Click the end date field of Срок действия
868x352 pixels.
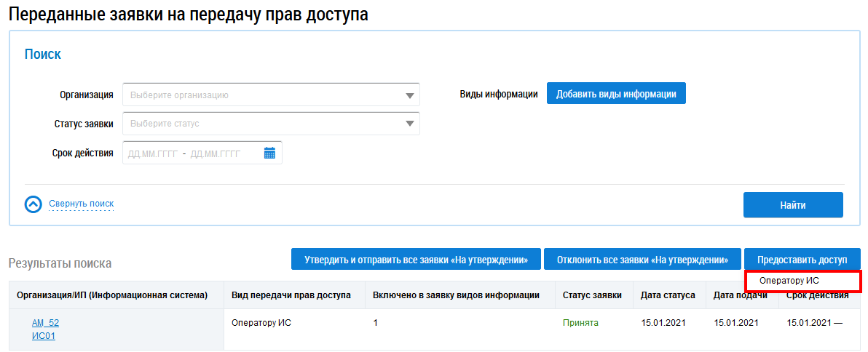[215, 153]
